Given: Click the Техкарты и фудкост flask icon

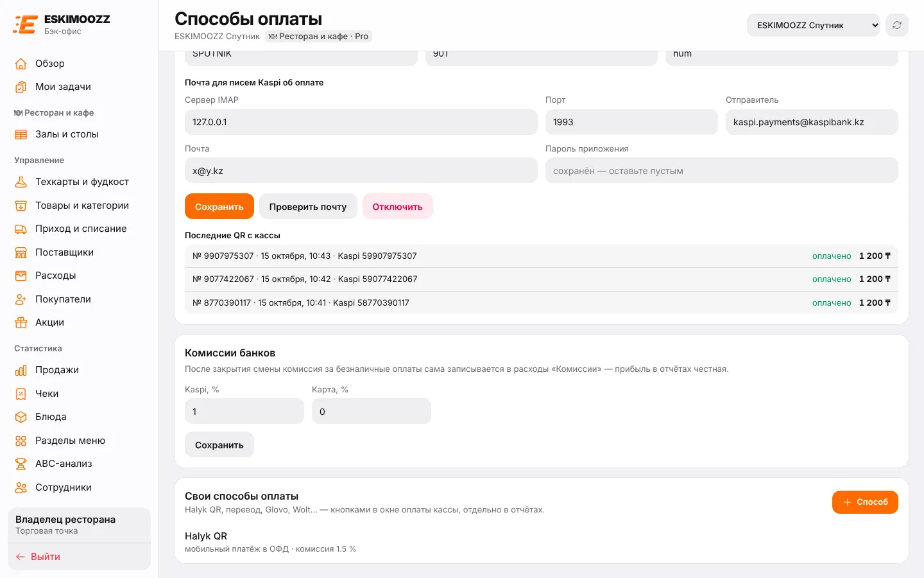Looking at the screenshot, I should pos(21,182).
